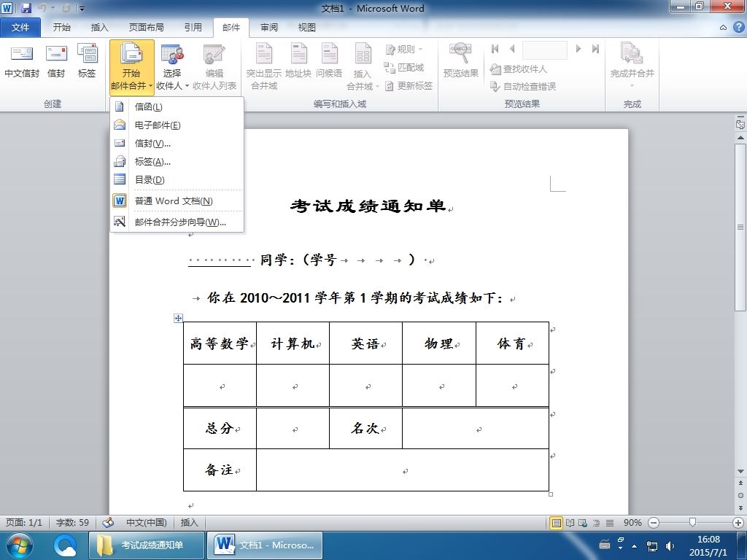
Task: Click the 预览结果 icon
Action: click(x=461, y=61)
